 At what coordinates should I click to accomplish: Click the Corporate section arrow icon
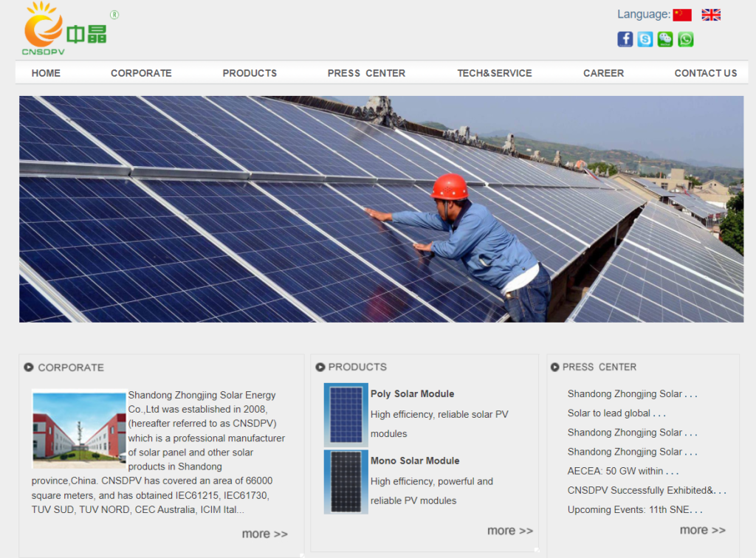pyautogui.click(x=29, y=367)
